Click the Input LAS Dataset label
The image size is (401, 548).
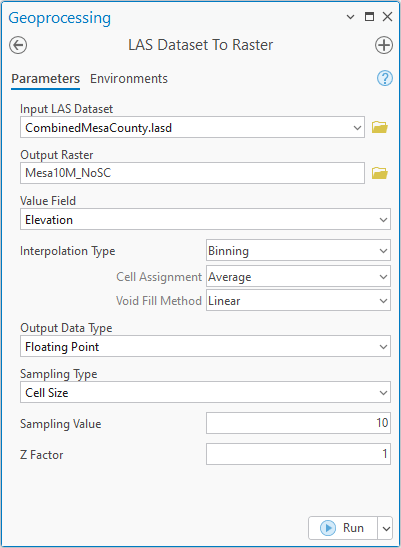tap(66, 109)
